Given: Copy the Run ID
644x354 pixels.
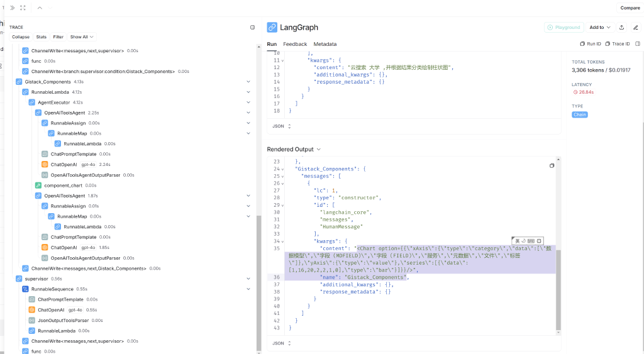Looking at the screenshot, I should [590, 44].
